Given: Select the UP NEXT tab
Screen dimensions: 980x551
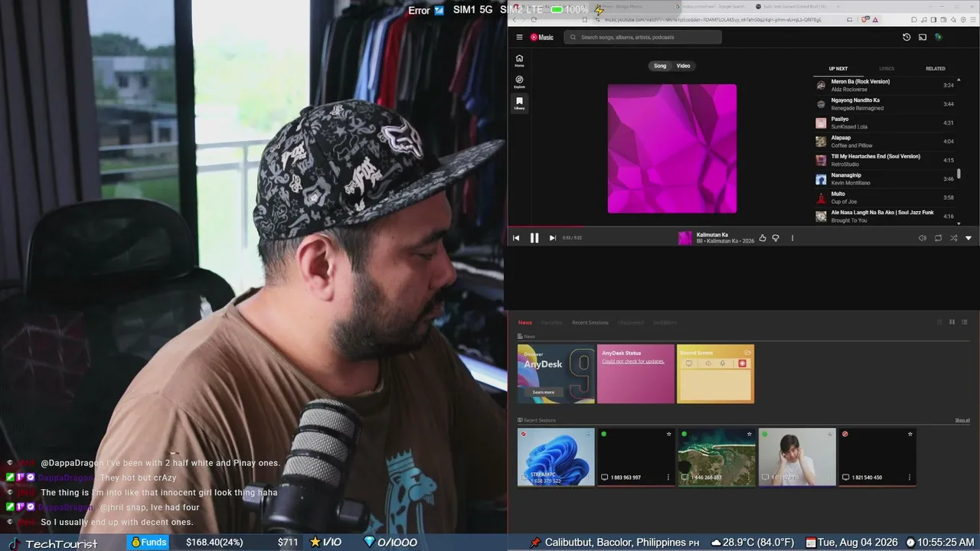Looking at the screenshot, I should coord(838,69).
